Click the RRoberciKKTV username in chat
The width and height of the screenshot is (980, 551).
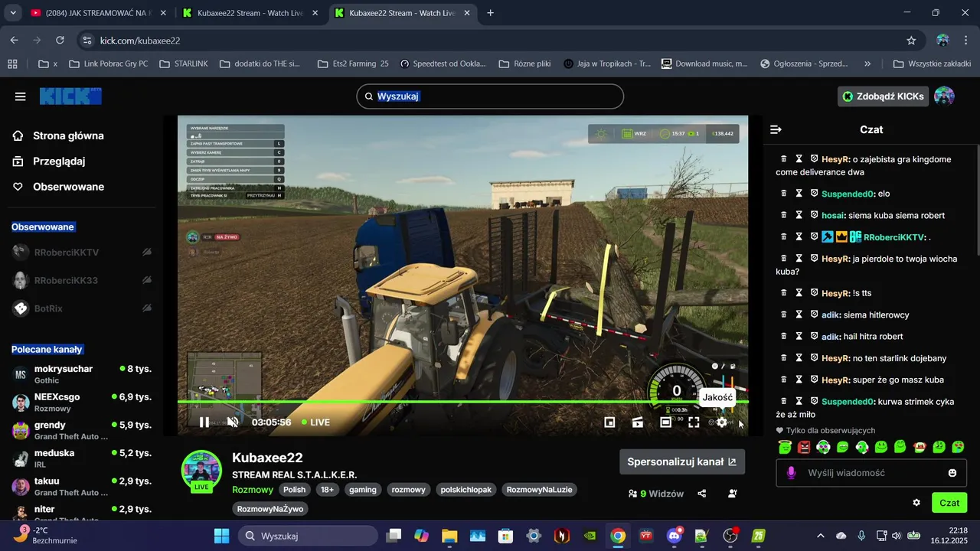pyautogui.click(x=894, y=237)
